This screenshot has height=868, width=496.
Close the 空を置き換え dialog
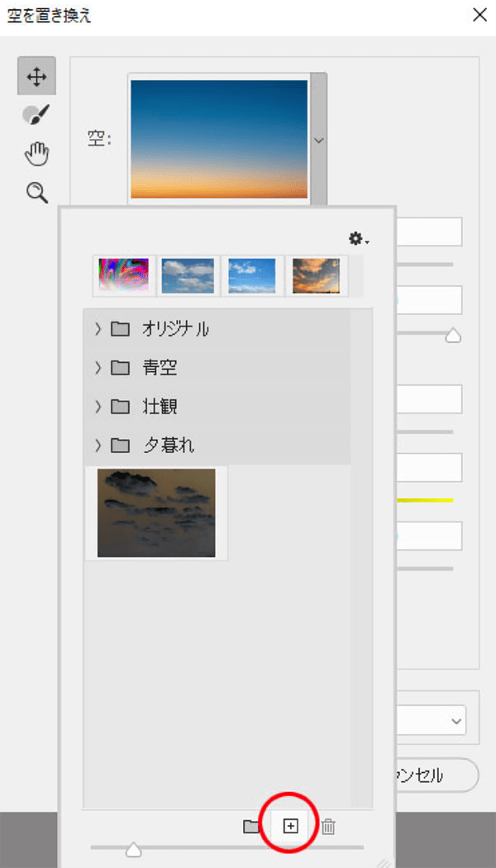(x=479, y=15)
